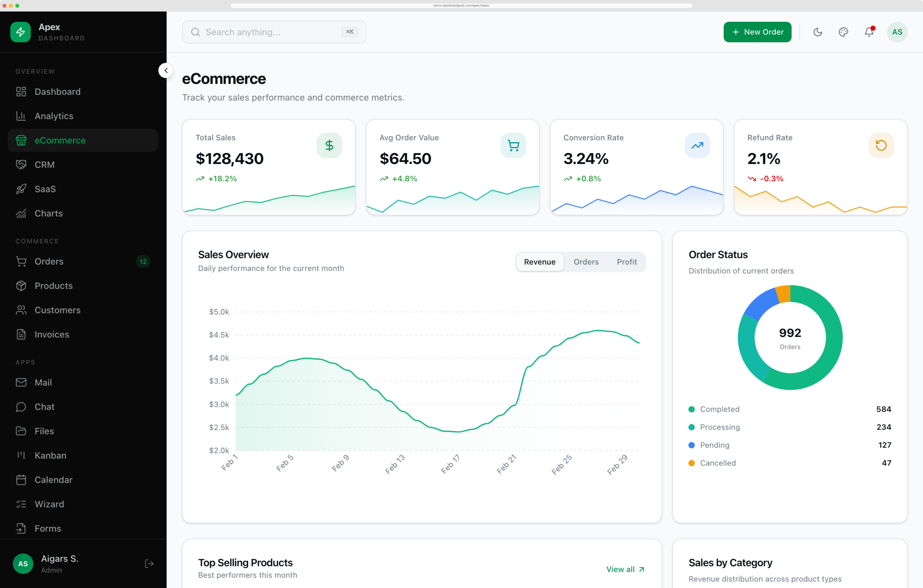The image size is (923, 588).
Task: Click the logout icon beside Aigars S.
Action: point(149,563)
